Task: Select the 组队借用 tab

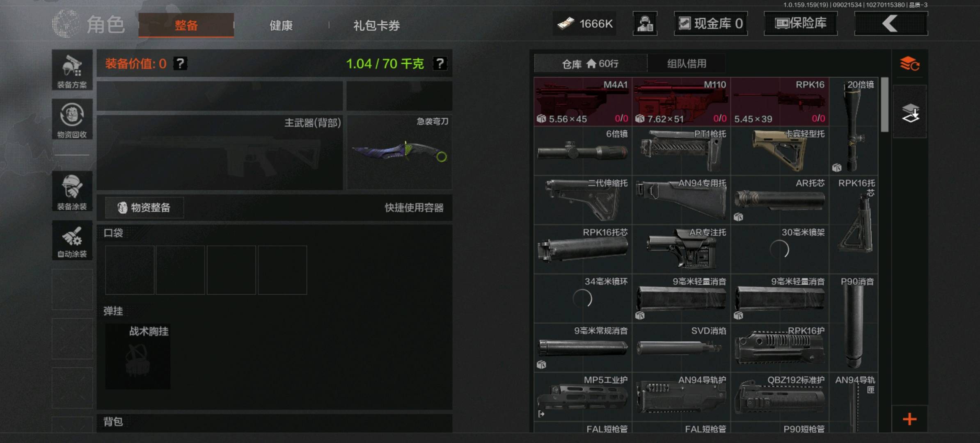Action: [687, 64]
